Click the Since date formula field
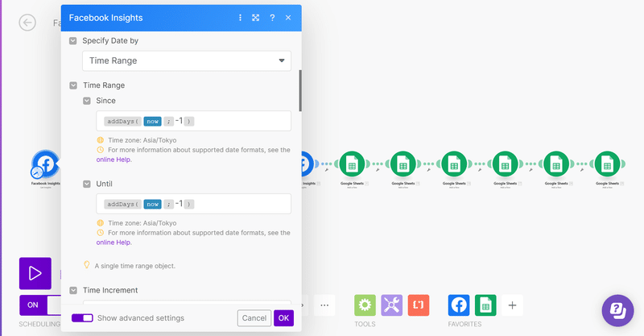The image size is (644, 336). coord(193,121)
